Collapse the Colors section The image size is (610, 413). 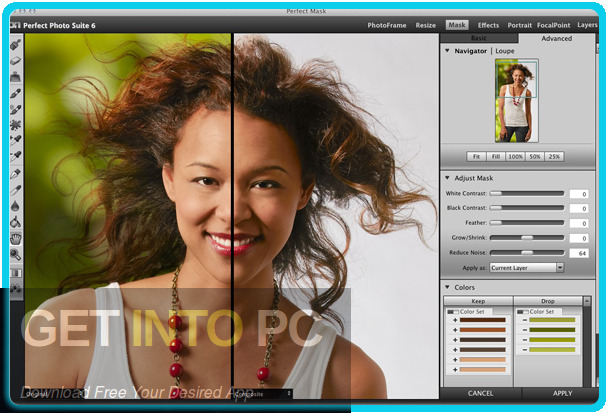pos(447,287)
